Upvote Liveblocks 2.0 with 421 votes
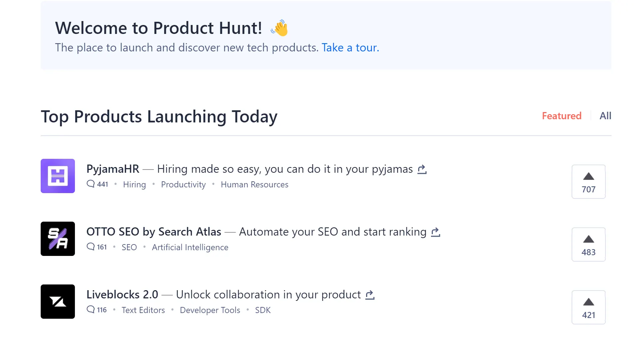 (588, 307)
